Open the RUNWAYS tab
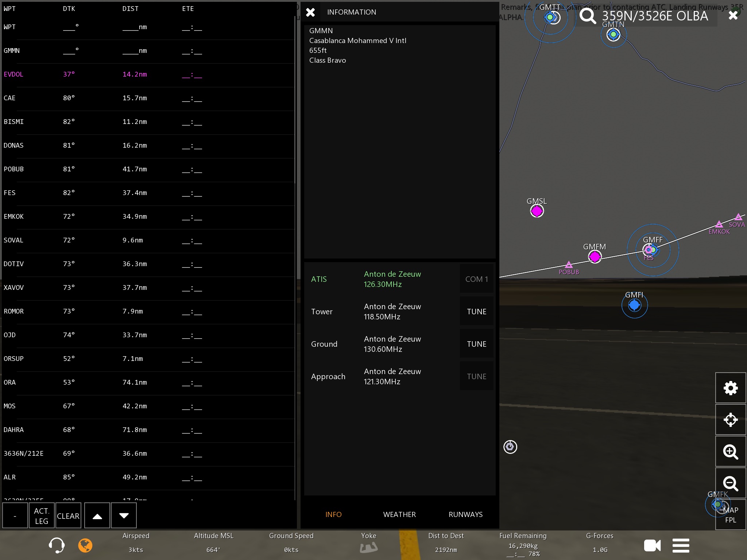Screen dimensions: 747x560 (x=465, y=514)
